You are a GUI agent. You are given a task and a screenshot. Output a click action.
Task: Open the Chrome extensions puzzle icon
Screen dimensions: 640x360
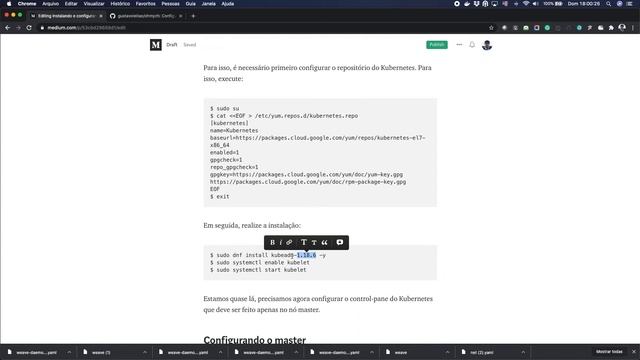click(611, 28)
